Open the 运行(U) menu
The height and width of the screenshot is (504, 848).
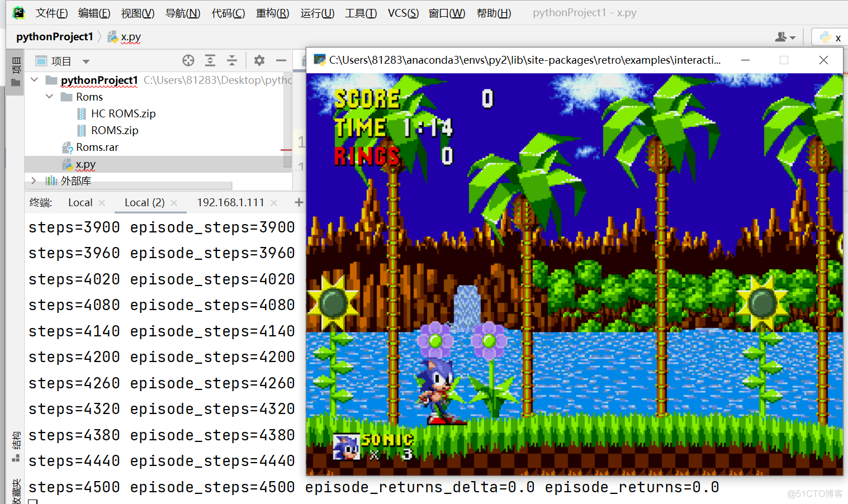(317, 13)
